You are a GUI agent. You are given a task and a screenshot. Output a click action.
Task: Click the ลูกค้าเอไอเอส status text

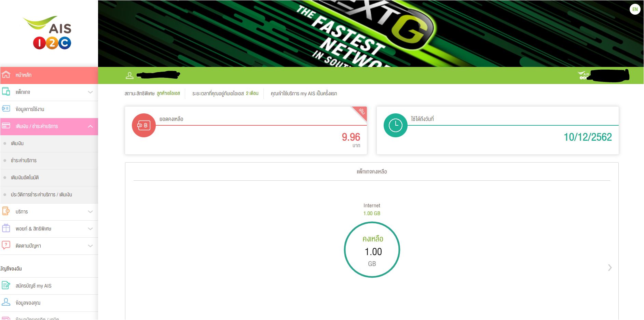pos(168,93)
